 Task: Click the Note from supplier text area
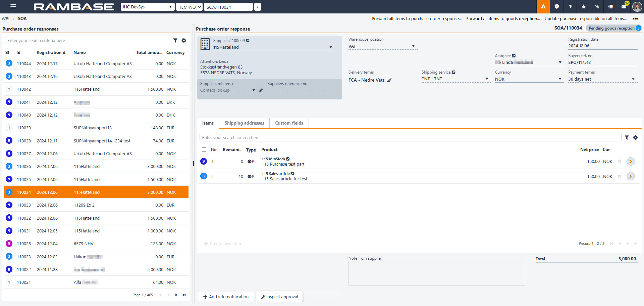click(x=436, y=273)
